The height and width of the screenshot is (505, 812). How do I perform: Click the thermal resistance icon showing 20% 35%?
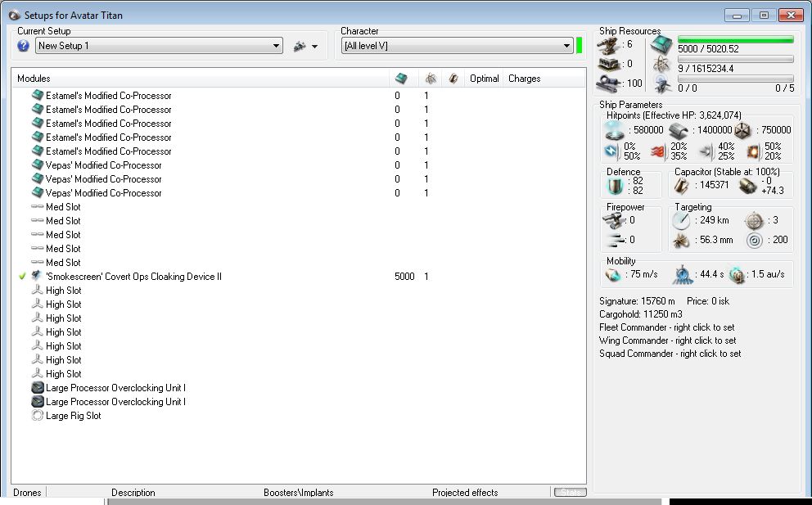coord(657,151)
